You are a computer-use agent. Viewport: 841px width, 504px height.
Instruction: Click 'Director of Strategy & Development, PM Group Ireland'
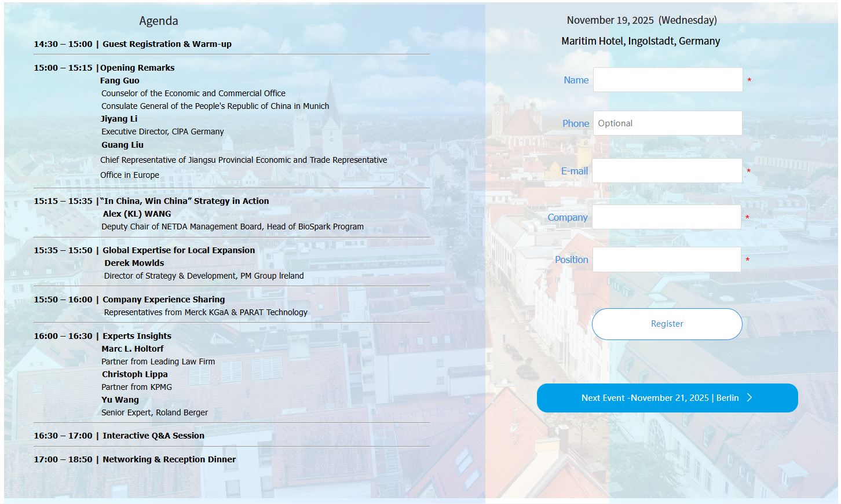[x=204, y=276]
